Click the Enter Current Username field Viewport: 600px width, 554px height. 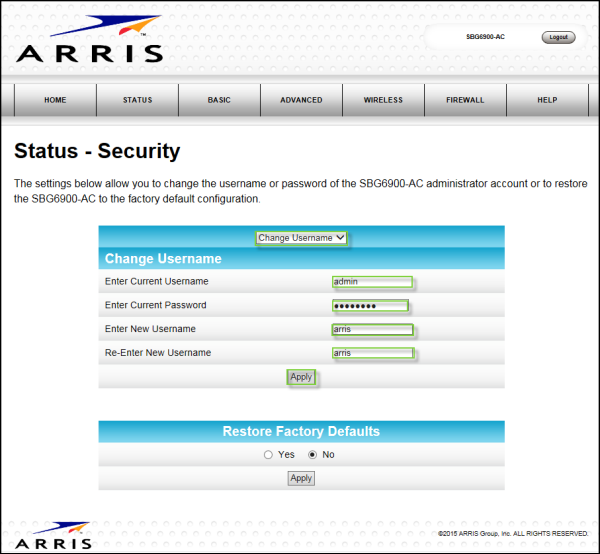pos(372,282)
